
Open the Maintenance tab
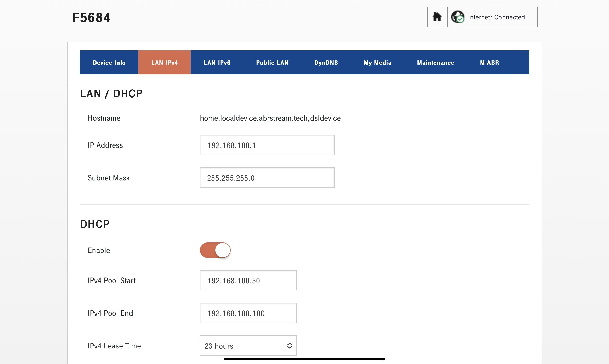click(x=436, y=62)
